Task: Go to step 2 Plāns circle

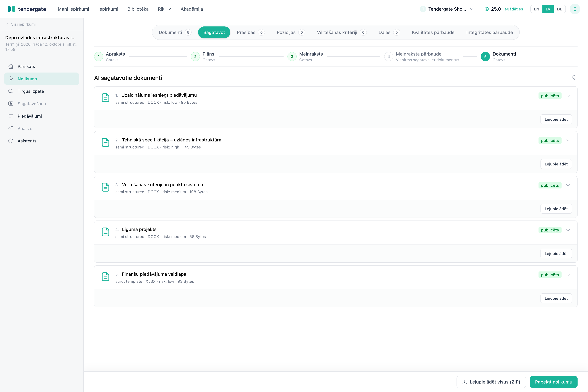Action: [x=195, y=57]
